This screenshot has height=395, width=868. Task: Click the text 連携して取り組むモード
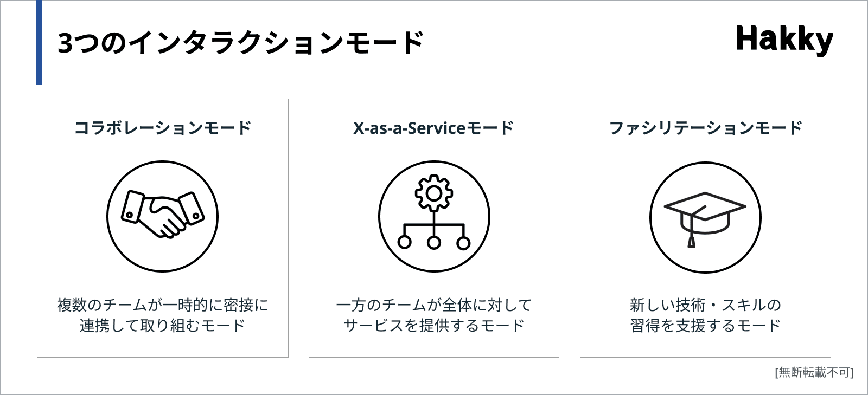[163, 326]
